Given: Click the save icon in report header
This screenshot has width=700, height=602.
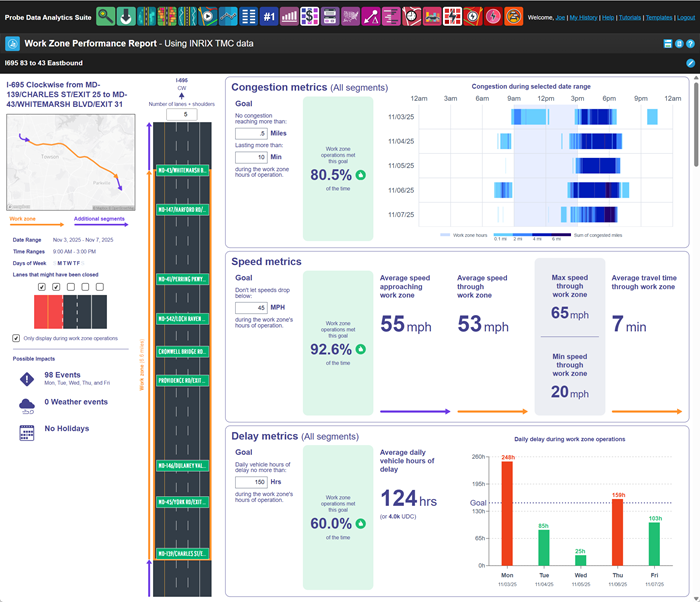Looking at the screenshot, I should pos(668,44).
